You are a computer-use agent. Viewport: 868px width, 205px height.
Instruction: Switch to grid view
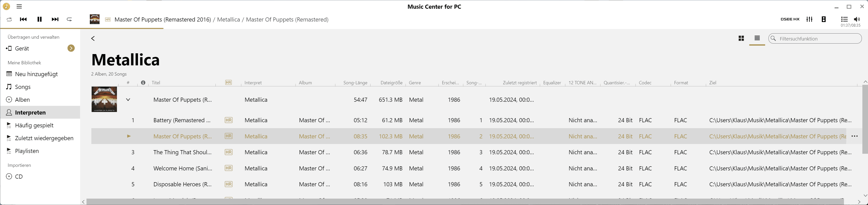click(x=741, y=38)
